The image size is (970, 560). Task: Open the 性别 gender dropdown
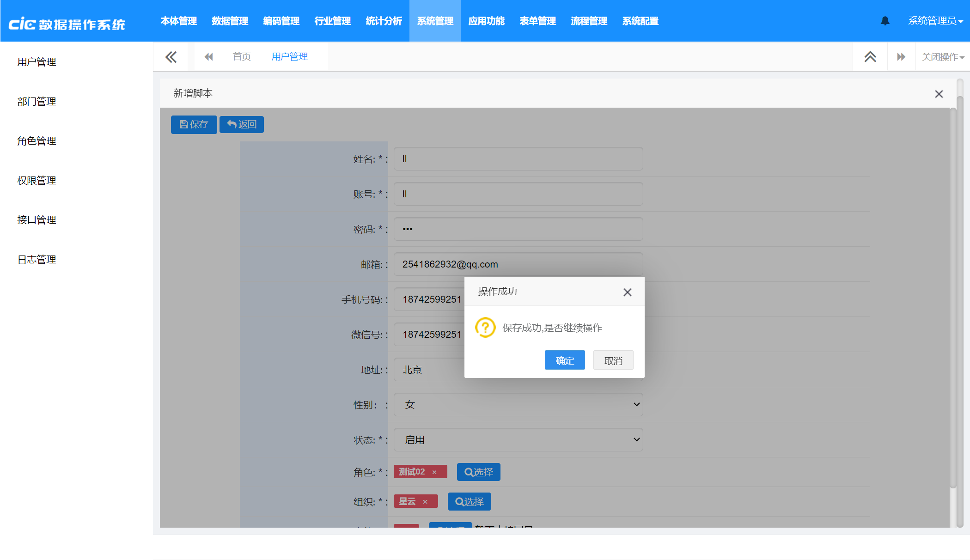[x=518, y=405]
